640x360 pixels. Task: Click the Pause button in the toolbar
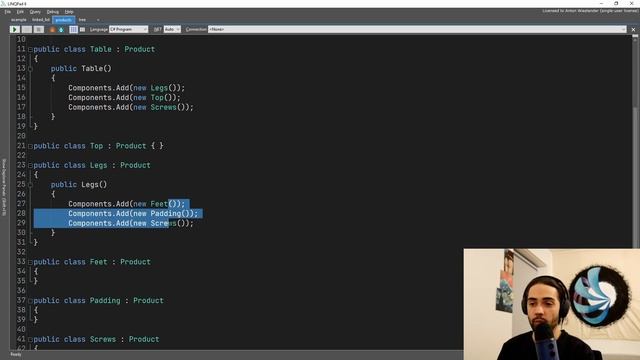(x=27, y=29)
